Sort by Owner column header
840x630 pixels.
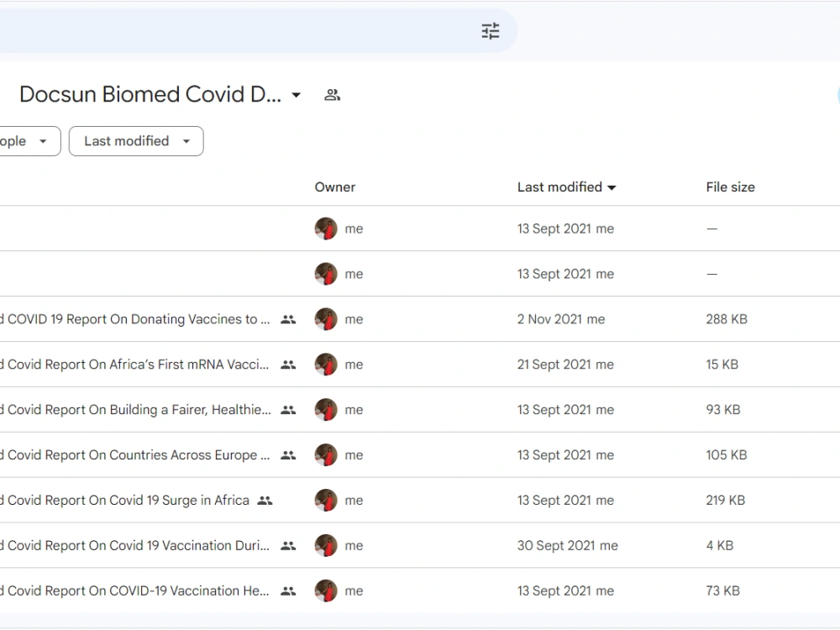(335, 187)
